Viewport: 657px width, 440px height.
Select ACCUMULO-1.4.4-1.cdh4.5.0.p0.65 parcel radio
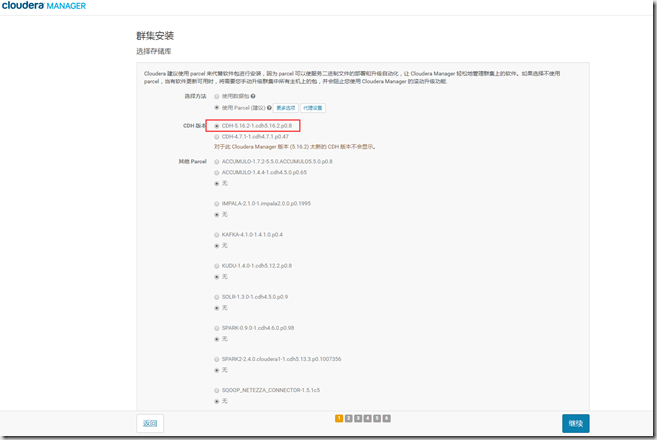[217, 172]
